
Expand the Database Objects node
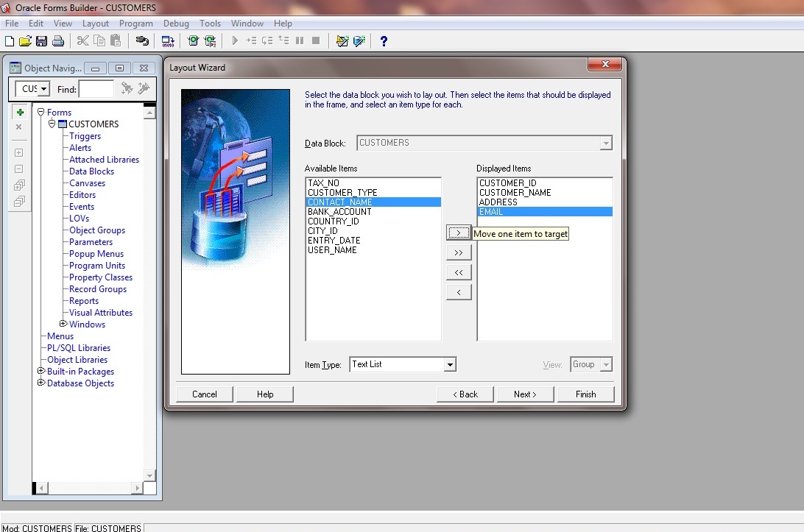click(41, 383)
